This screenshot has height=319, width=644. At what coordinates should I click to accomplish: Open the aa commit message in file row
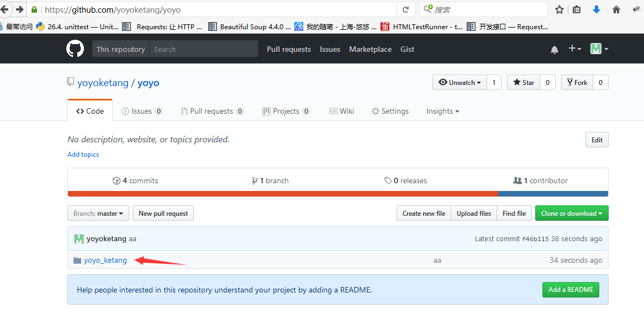[x=437, y=260]
